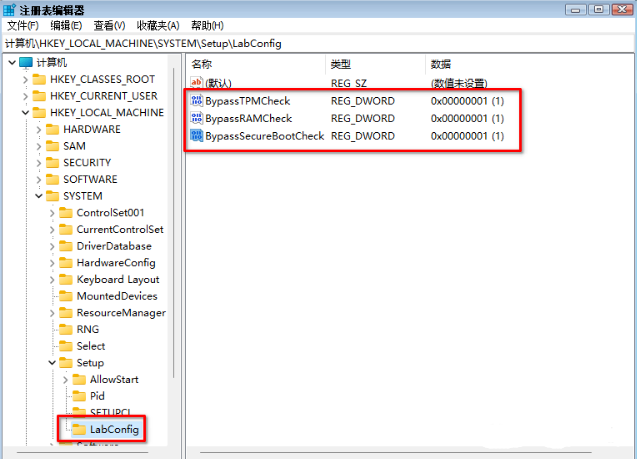Open the 文件(F) menu
Image resolution: width=637 pixels, height=459 pixels.
click(22, 25)
